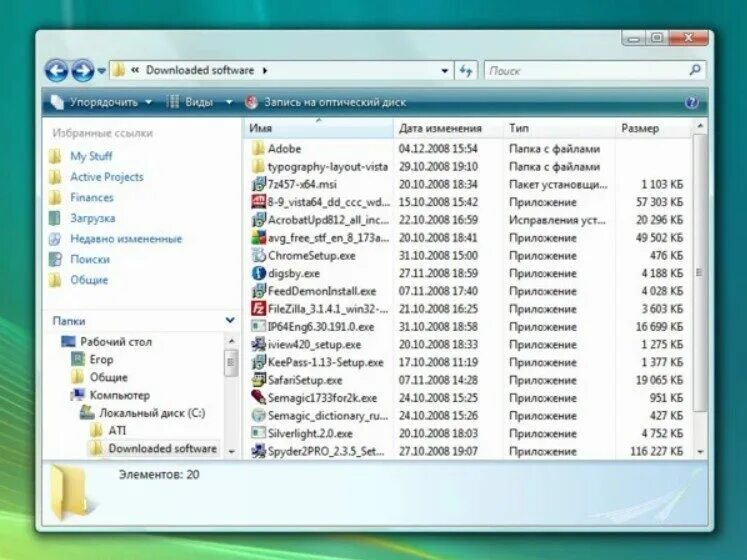Select the typography-layout-vista folder icon

click(x=258, y=166)
